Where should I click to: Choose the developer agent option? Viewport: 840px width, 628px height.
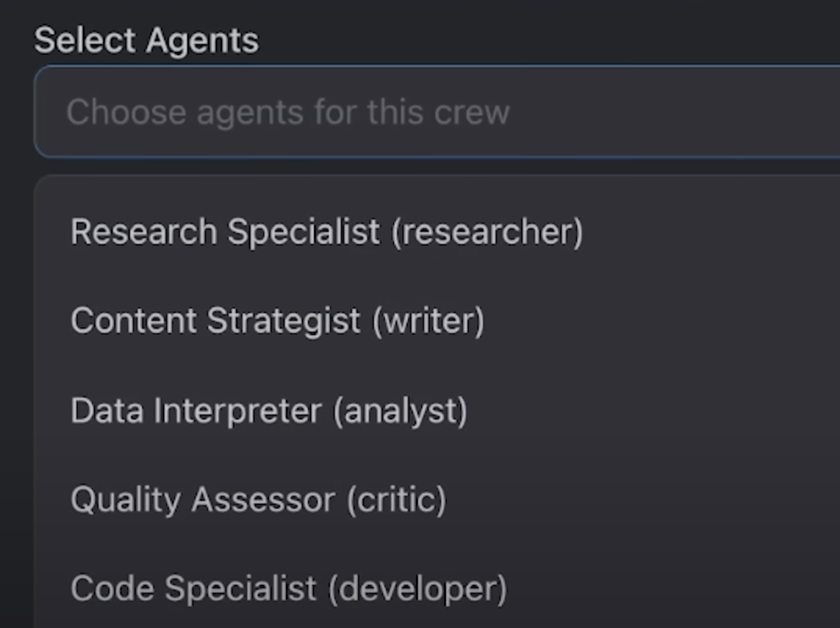point(289,588)
